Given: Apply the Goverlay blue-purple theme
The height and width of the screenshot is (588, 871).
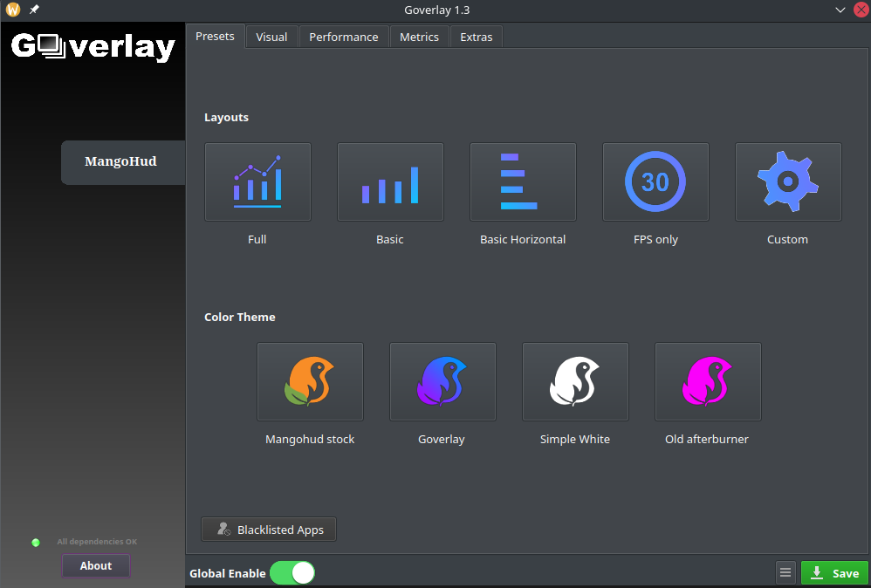Looking at the screenshot, I should click(442, 381).
